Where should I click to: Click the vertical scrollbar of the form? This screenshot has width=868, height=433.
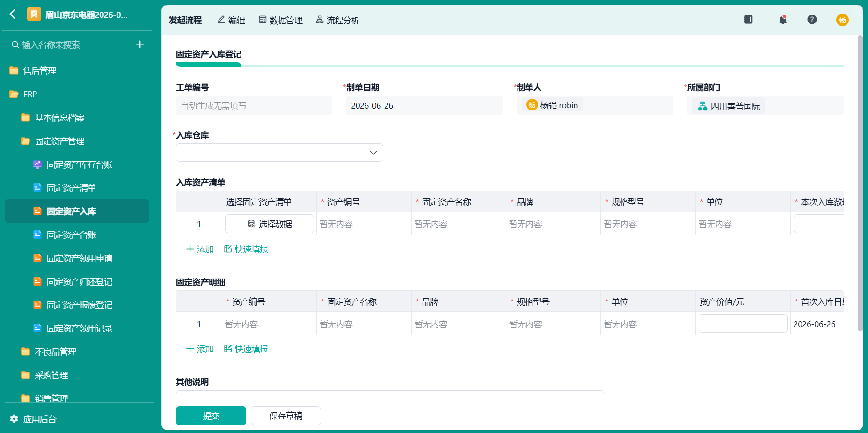click(860, 183)
